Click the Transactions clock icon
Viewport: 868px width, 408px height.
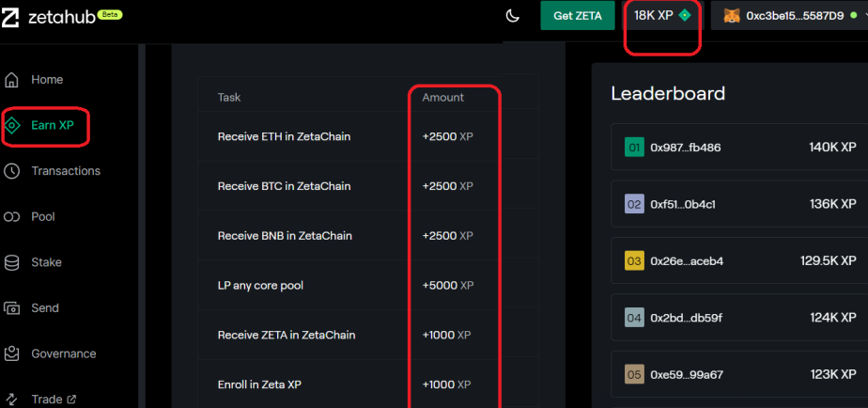click(11, 171)
